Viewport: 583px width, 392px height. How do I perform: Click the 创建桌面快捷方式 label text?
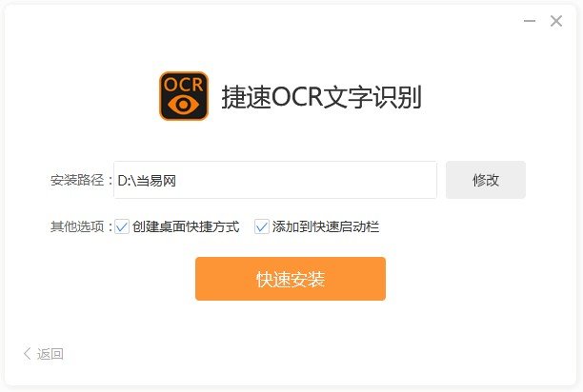point(186,226)
